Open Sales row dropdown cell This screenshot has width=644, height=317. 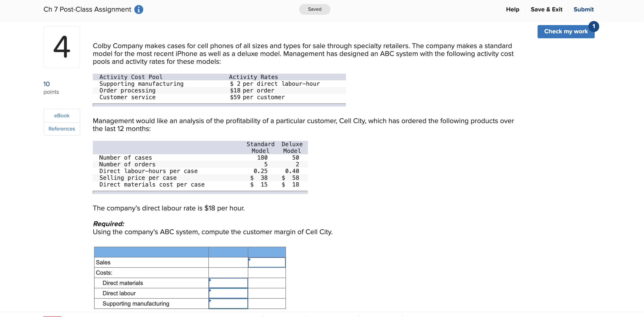point(266,262)
